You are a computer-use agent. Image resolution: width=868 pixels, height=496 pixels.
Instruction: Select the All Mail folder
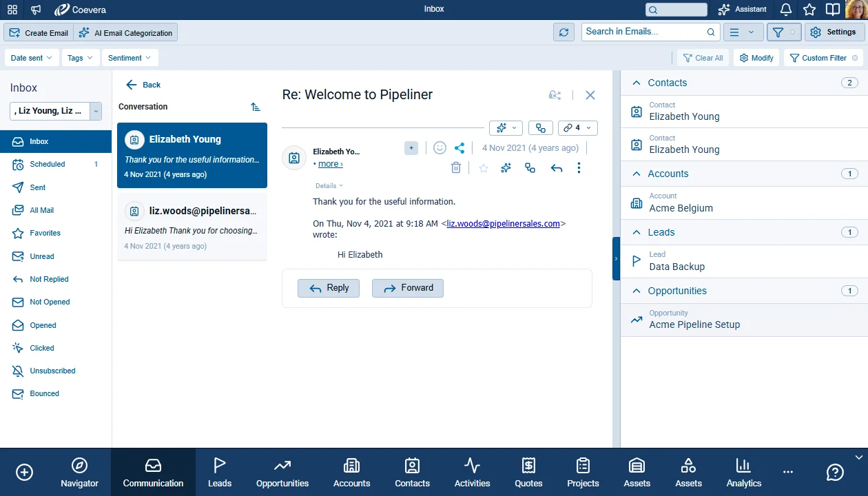coord(56,210)
